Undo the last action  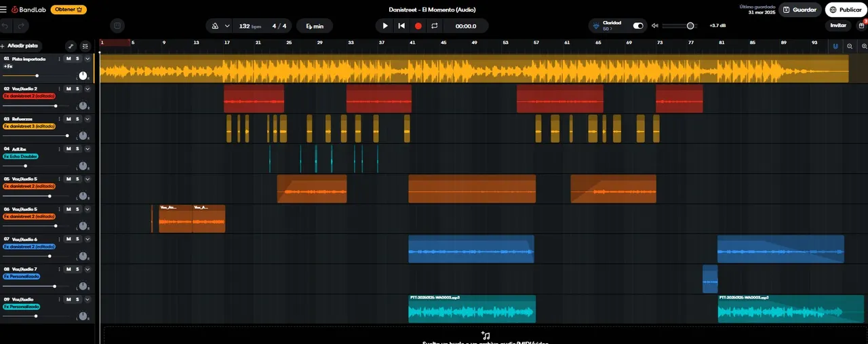pos(6,26)
